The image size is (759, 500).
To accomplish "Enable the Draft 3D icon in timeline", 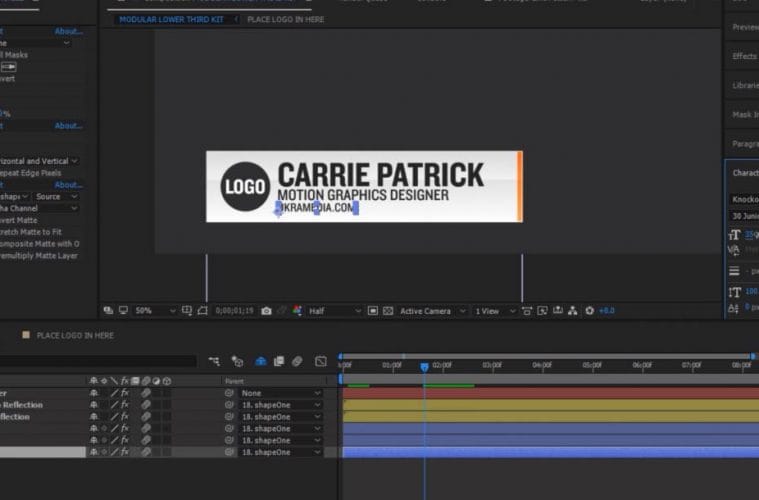I will pos(238,361).
